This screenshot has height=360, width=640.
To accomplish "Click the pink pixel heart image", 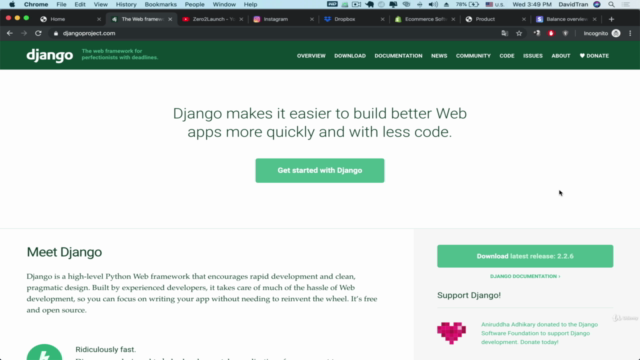I will click(x=451, y=333).
